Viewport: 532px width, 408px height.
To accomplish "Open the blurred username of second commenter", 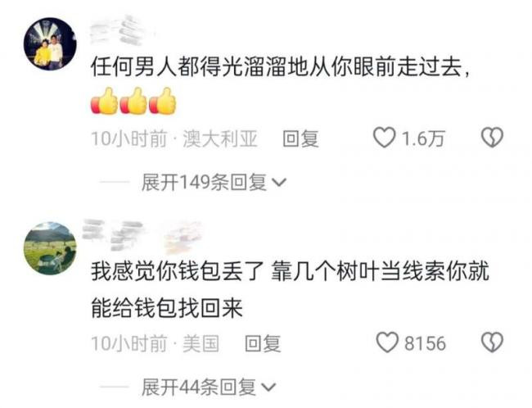I will click(142, 236).
